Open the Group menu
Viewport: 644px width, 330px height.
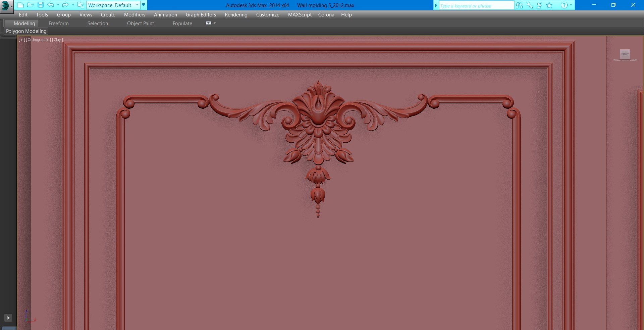(64, 15)
